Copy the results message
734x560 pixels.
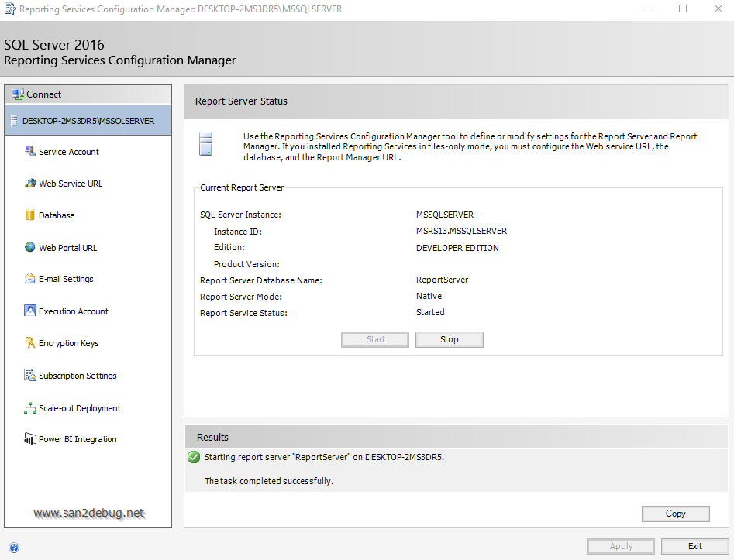click(x=675, y=514)
